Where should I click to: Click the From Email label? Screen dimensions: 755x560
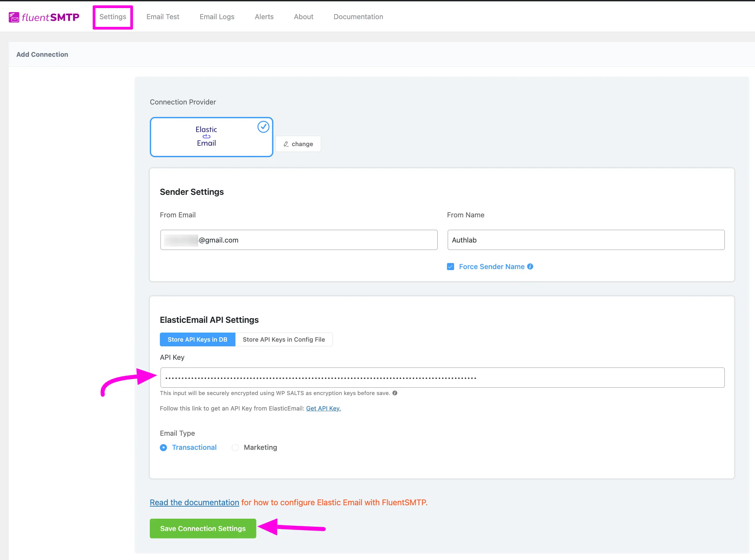point(178,215)
